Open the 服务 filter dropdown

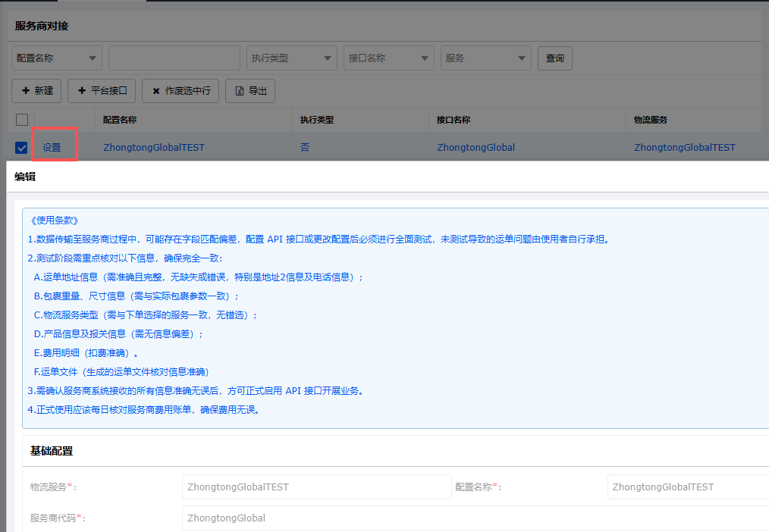click(x=486, y=58)
